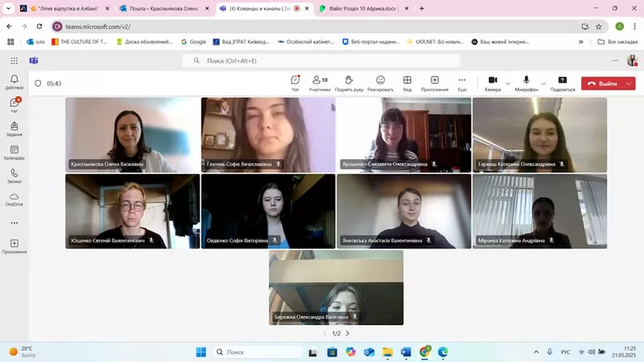The image size is (644, 362).
Task: Show more apps ellipsis in sidebar
Action: pos(14,223)
